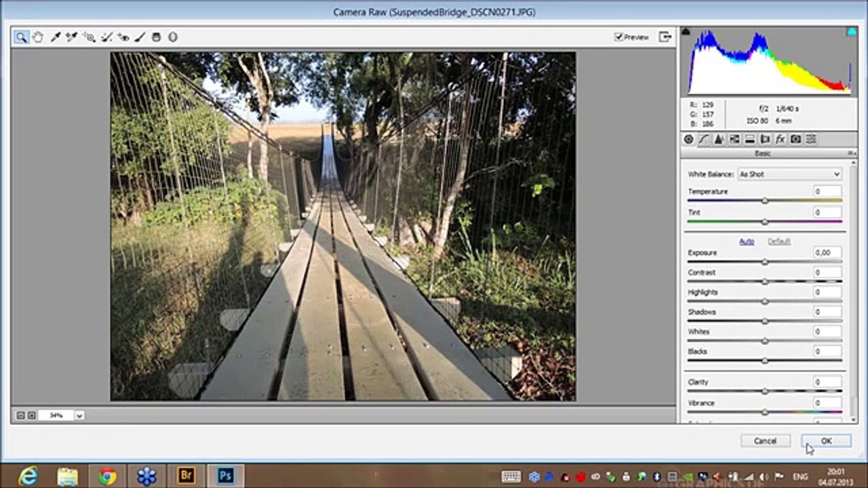Toggle the Preview checkbox

coord(618,37)
